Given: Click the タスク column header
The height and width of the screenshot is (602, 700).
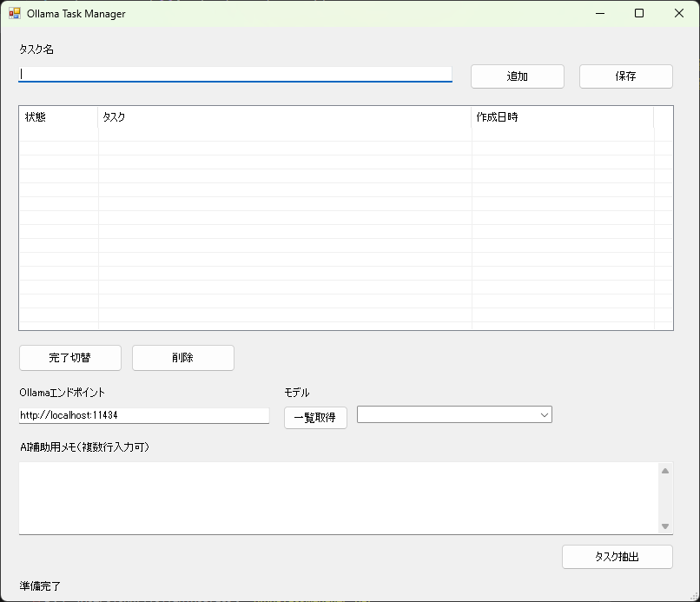Looking at the screenshot, I should pyautogui.click(x=284, y=117).
